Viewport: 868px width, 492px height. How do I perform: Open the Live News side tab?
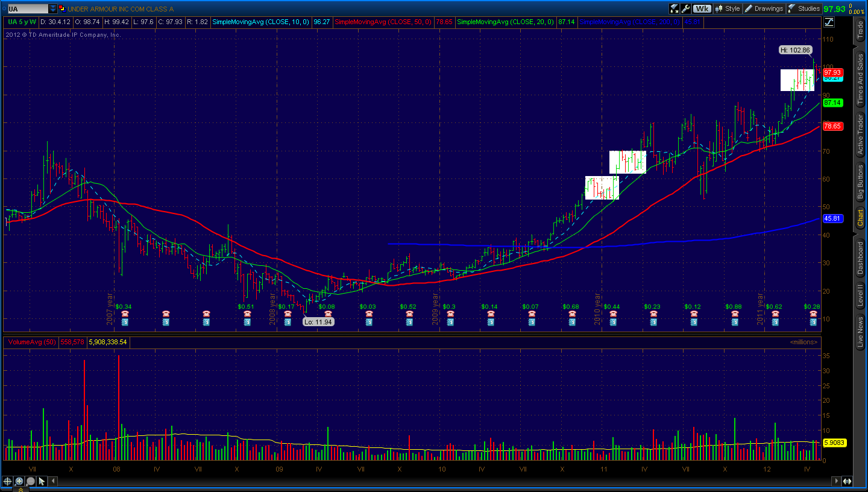pyautogui.click(x=860, y=331)
